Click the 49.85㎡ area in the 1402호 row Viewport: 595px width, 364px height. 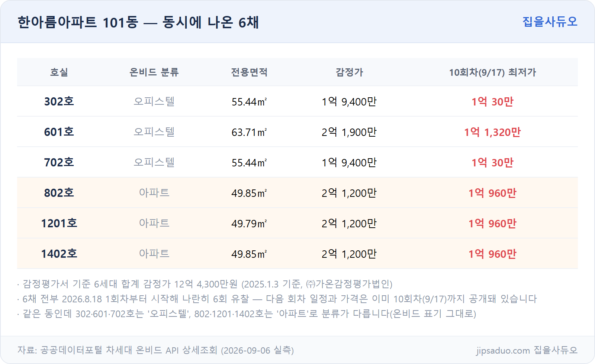249,254
